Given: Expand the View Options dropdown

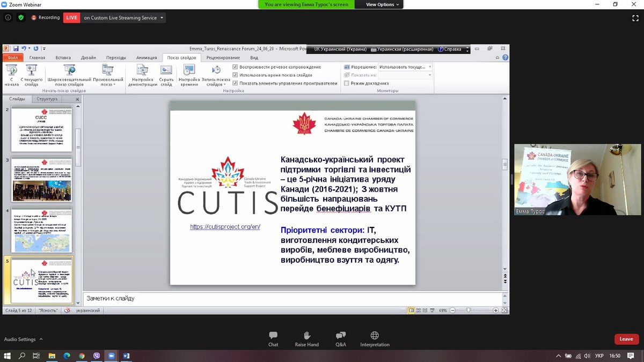Looking at the screenshot, I should coord(383,4).
